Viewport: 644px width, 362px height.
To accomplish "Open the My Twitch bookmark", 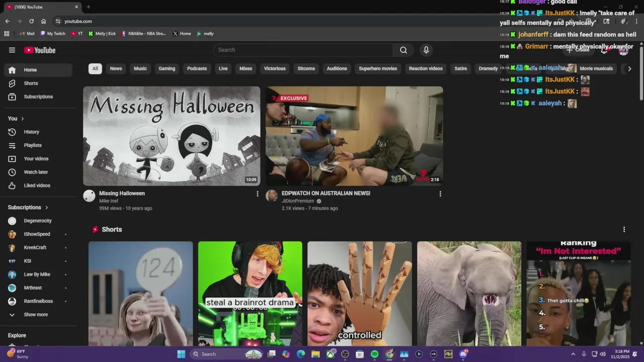I will click(x=53, y=34).
